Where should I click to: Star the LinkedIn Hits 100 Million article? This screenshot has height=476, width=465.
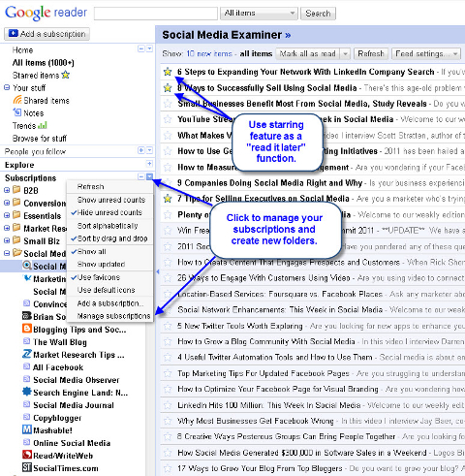[x=168, y=405]
